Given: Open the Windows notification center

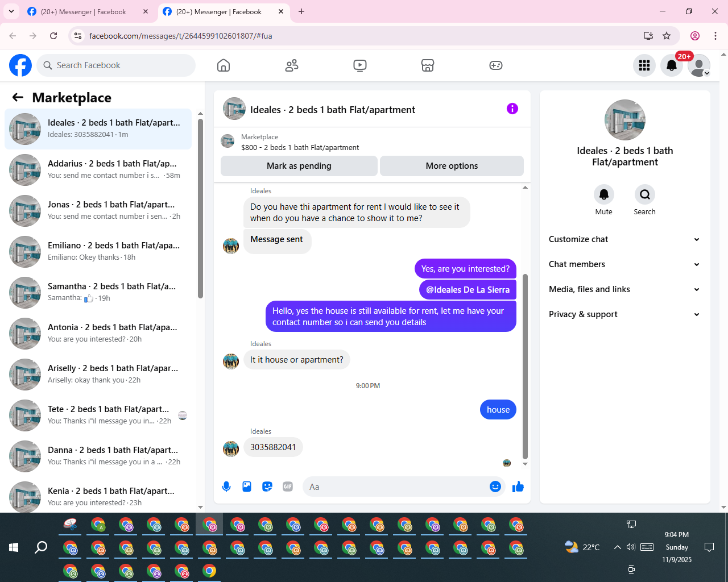Looking at the screenshot, I should coord(709,547).
